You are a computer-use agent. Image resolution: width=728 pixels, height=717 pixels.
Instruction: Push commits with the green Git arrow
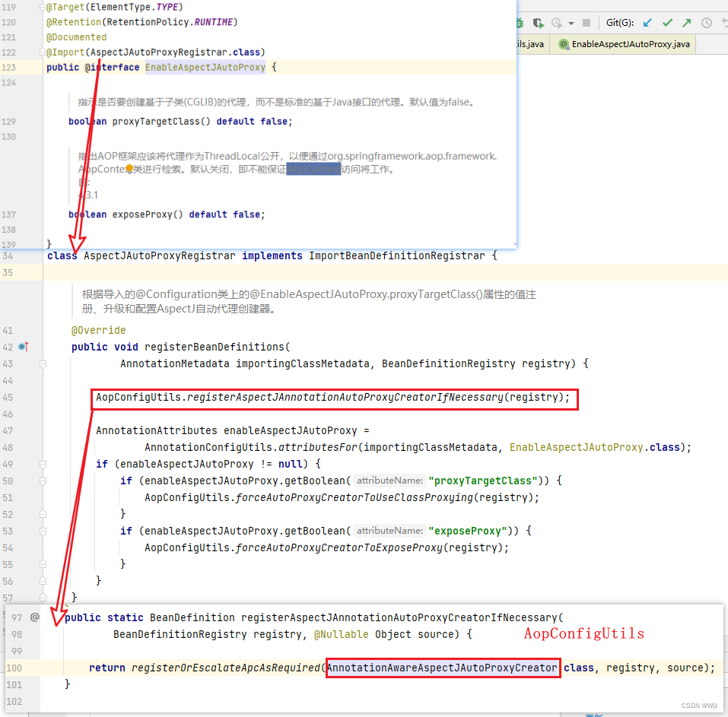[687, 23]
